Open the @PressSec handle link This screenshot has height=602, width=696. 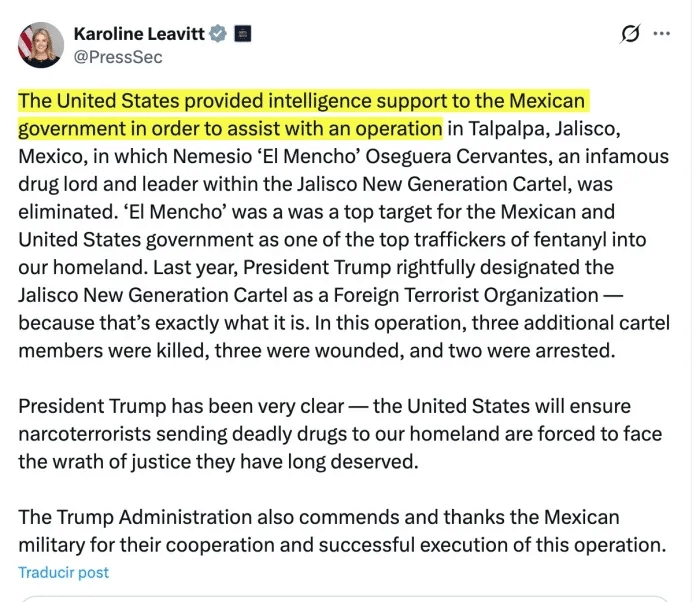[x=117, y=57]
